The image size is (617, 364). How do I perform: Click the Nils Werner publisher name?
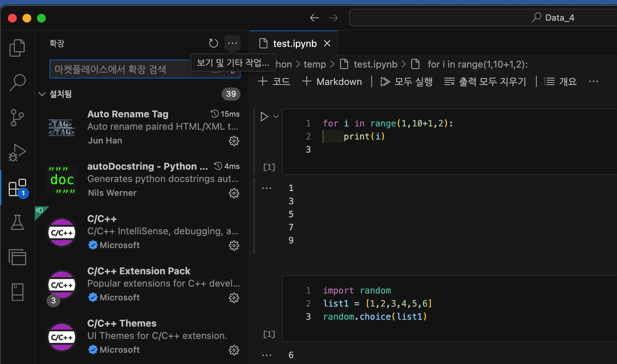[112, 193]
